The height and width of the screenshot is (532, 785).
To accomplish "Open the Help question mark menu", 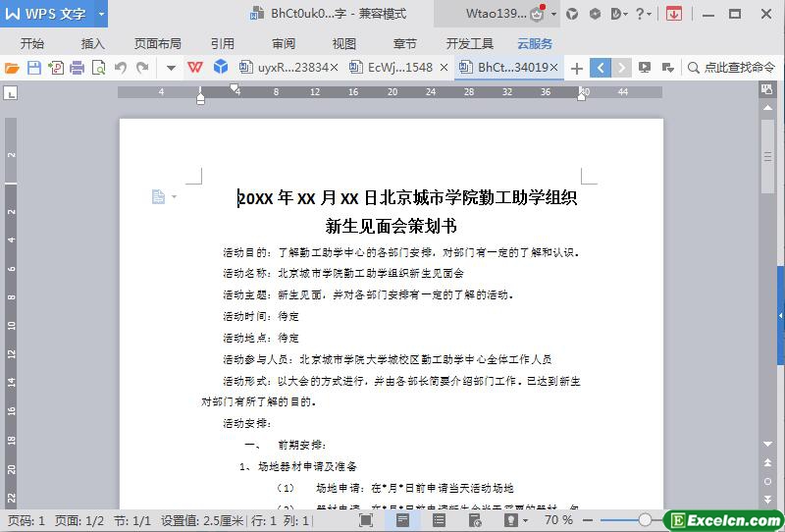I will pyautogui.click(x=643, y=14).
